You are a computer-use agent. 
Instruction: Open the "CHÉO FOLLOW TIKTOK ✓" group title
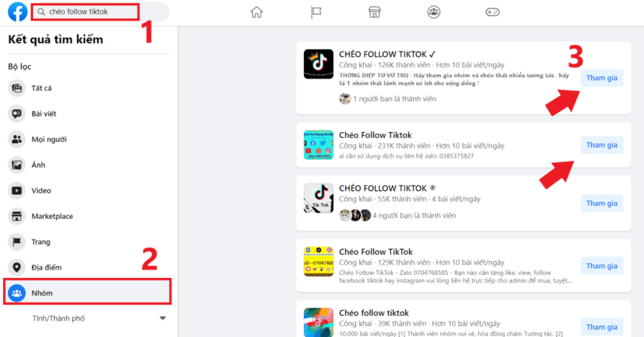387,54
